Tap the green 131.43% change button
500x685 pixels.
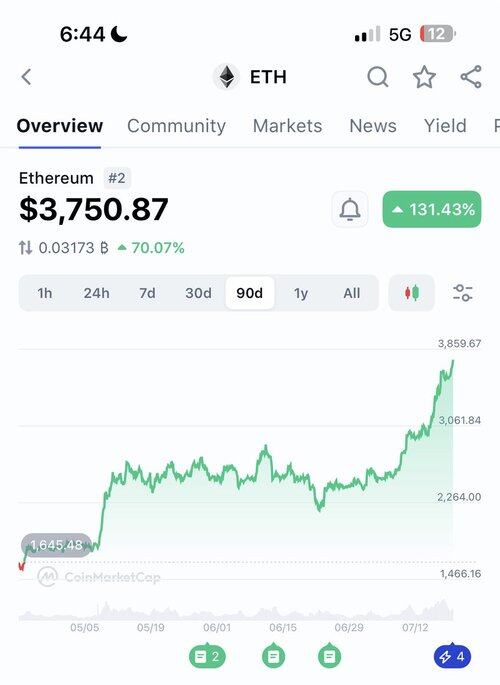432,209
